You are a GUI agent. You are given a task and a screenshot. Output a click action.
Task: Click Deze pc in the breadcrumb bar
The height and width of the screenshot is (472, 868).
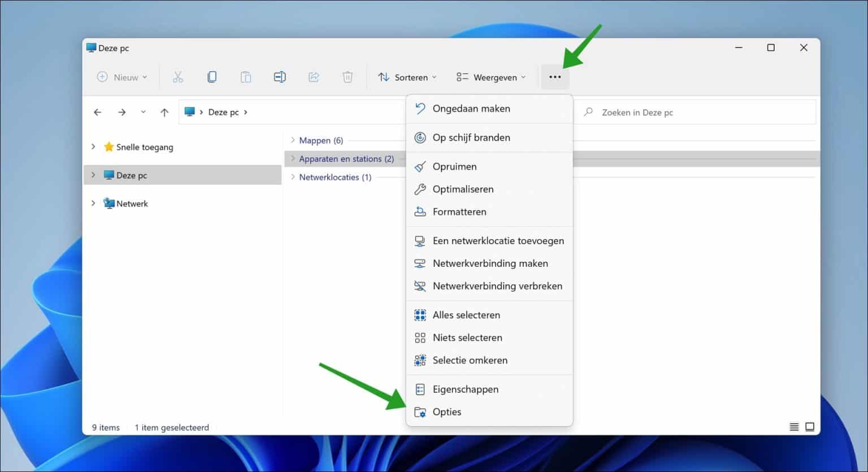tap(223, 112)
